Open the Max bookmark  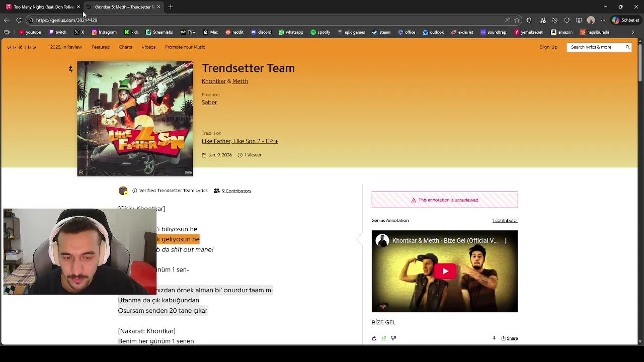click(x=210, y=32)
